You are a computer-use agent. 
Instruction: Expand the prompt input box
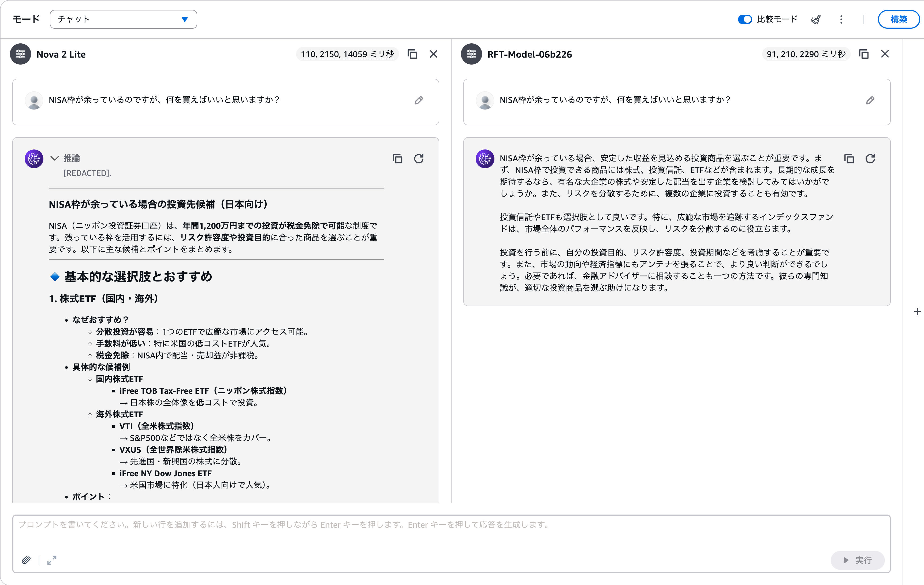click(x=52, y=560)
